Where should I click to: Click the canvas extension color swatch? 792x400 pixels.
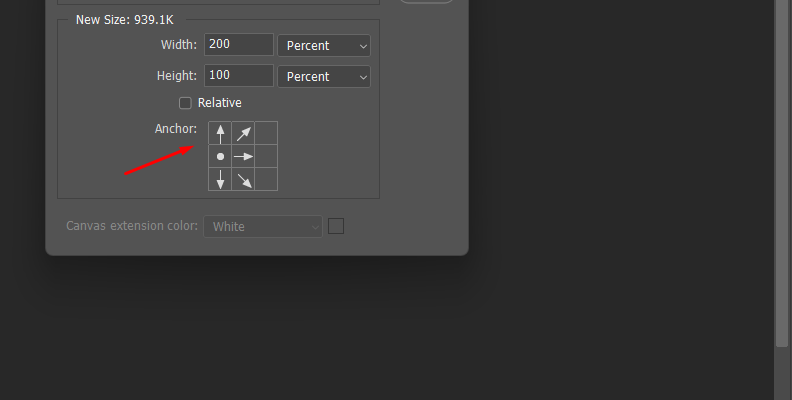click(x=336, y=226)
